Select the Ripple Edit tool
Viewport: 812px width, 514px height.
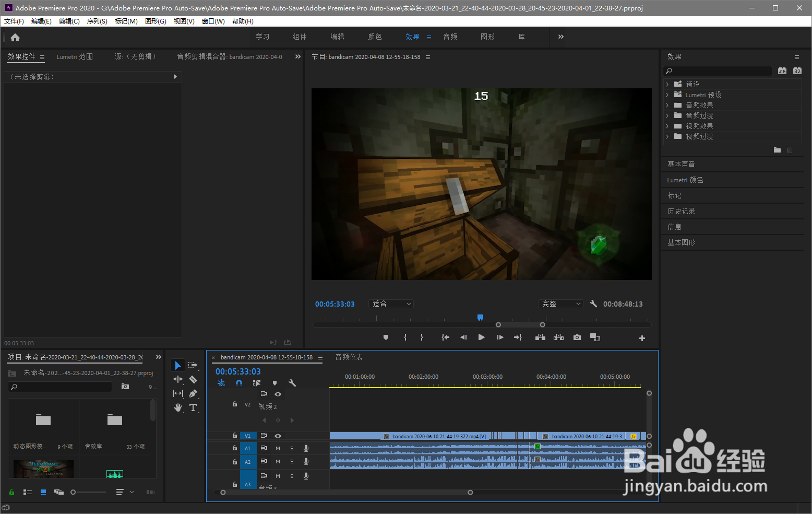[178, 379]
